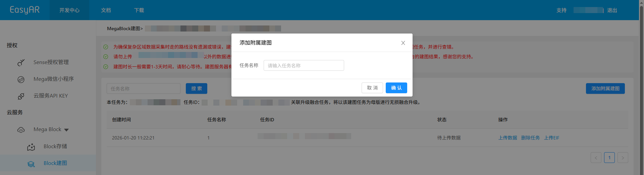Click the Mega Block cloud icon
This screenshot has height=175, width=644.
[x=21, y=130]
